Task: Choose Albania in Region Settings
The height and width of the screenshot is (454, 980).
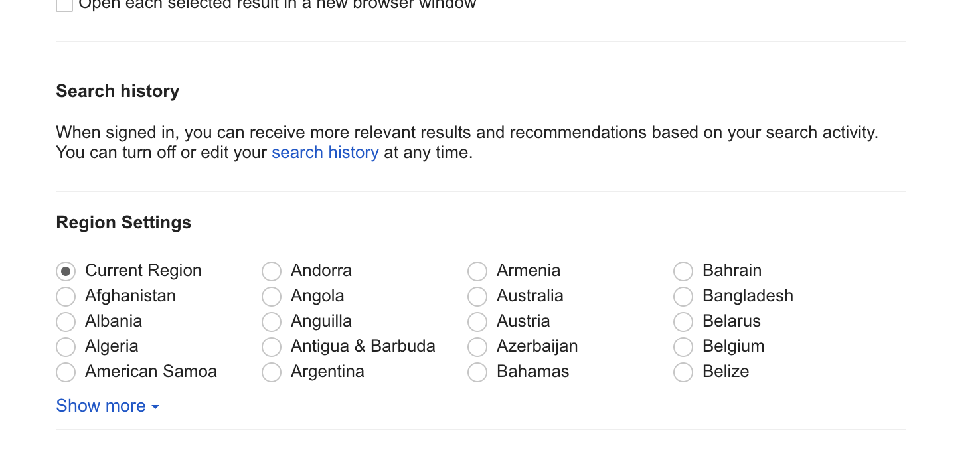Action: [66, 321]
